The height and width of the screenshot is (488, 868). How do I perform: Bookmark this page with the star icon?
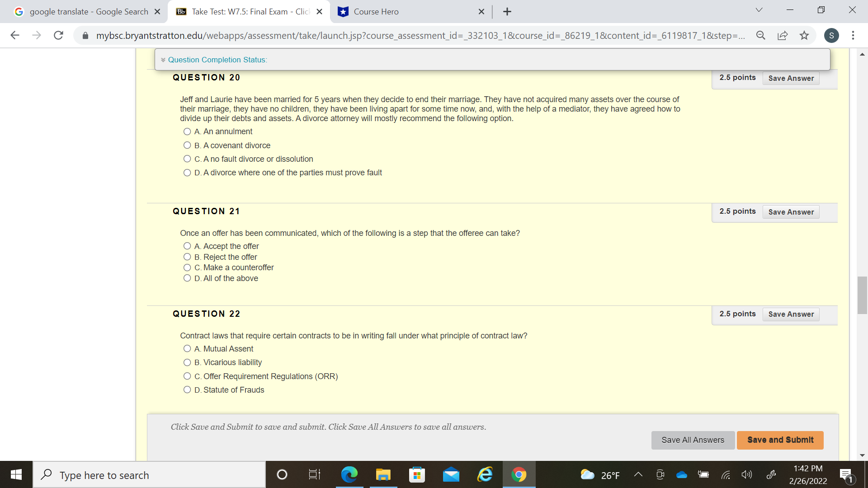(804, 35)
